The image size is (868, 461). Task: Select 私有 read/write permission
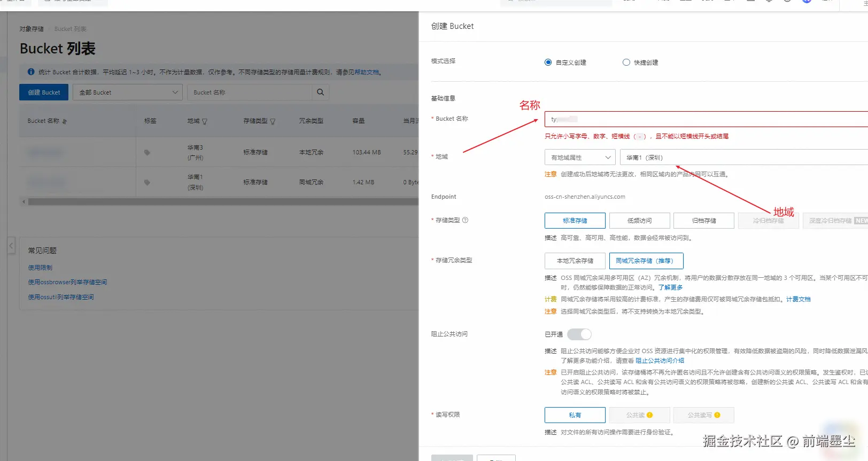575,415
